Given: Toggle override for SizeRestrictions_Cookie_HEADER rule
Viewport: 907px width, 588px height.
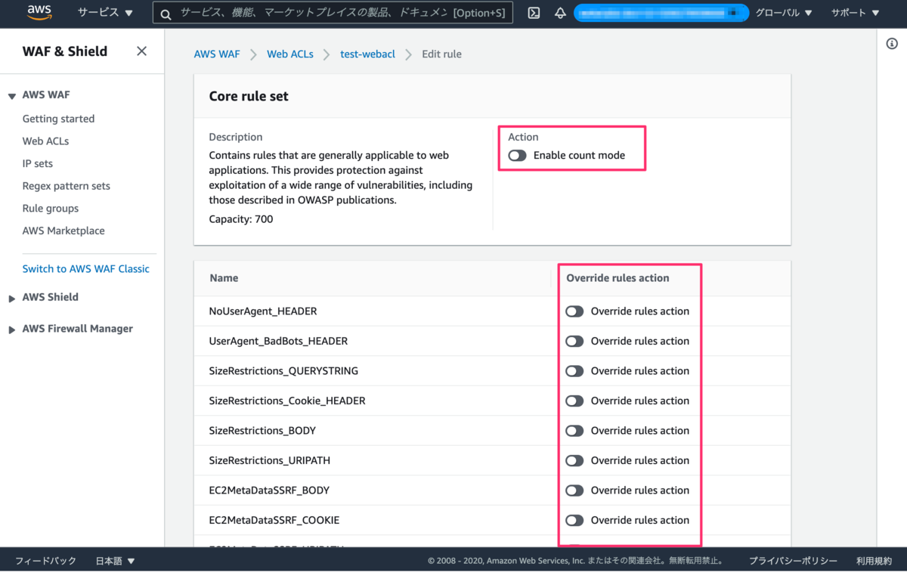Looking at the screenshot, I should (574, 401).
